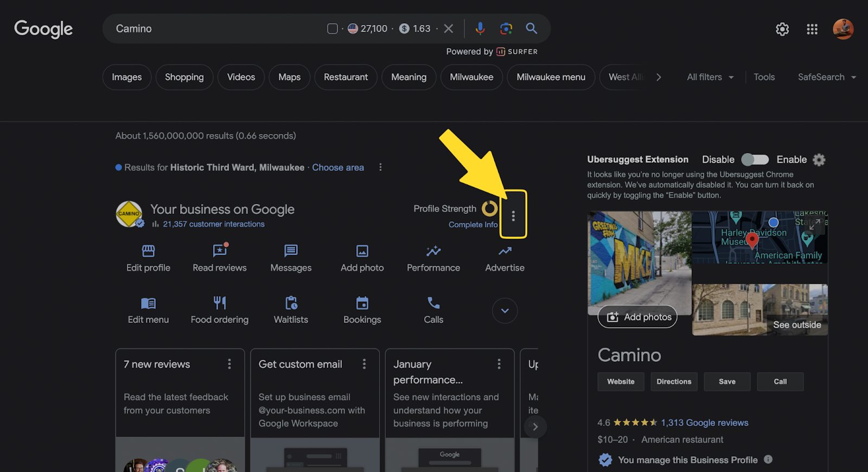View Performance stats

pos(433,258)
